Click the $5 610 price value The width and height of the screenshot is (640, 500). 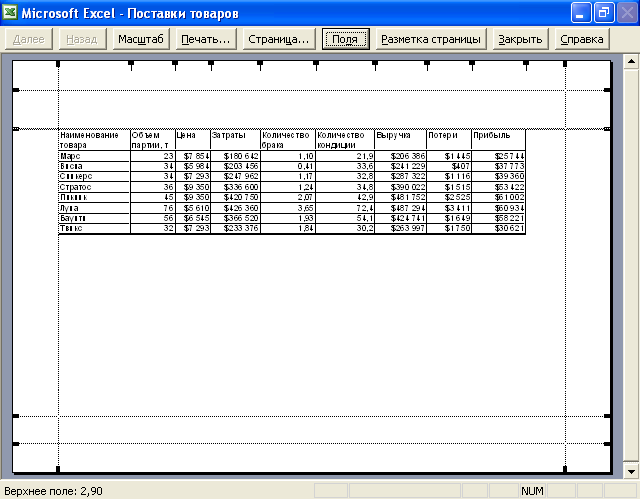pos(196,208)
